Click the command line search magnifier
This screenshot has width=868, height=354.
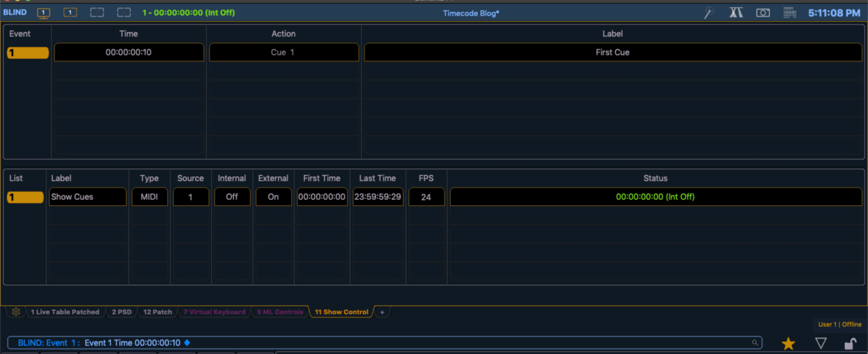pos(754,343)
